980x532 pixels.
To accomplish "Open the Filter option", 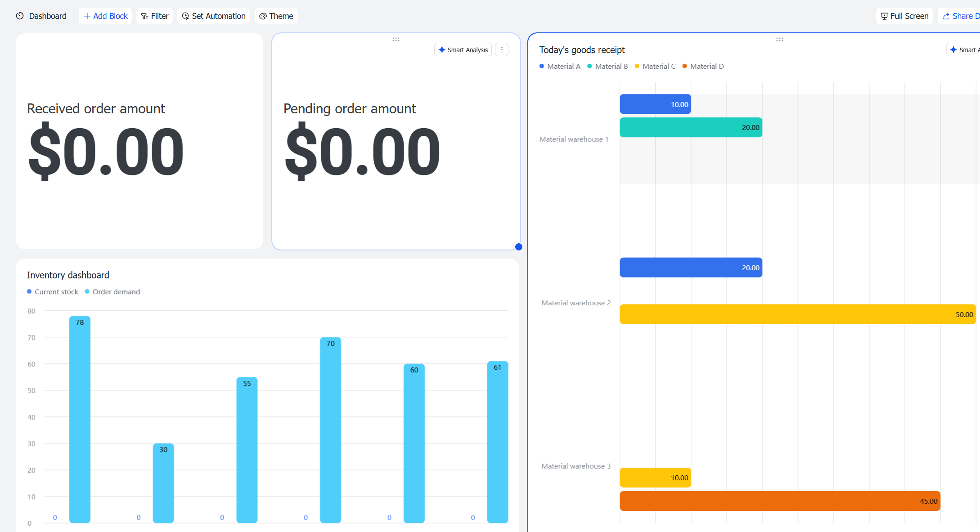I will (x=155, y=16).
